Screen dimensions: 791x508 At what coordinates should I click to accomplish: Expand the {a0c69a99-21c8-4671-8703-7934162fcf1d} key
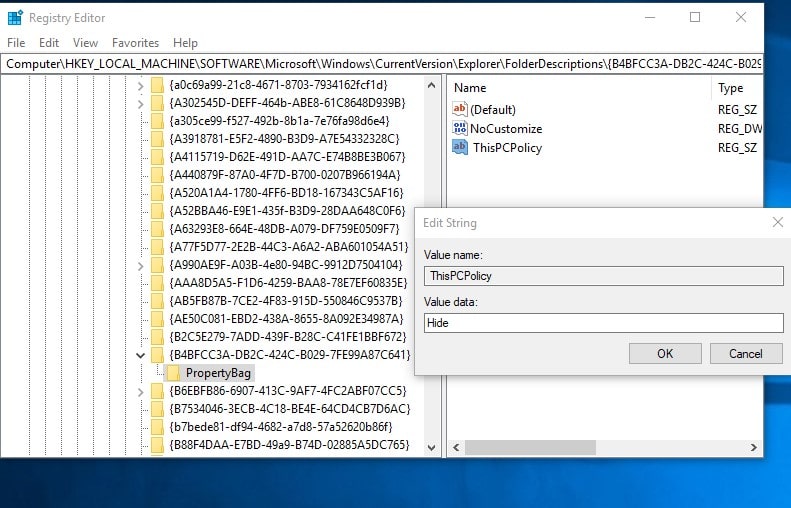(x=140, y=85)
